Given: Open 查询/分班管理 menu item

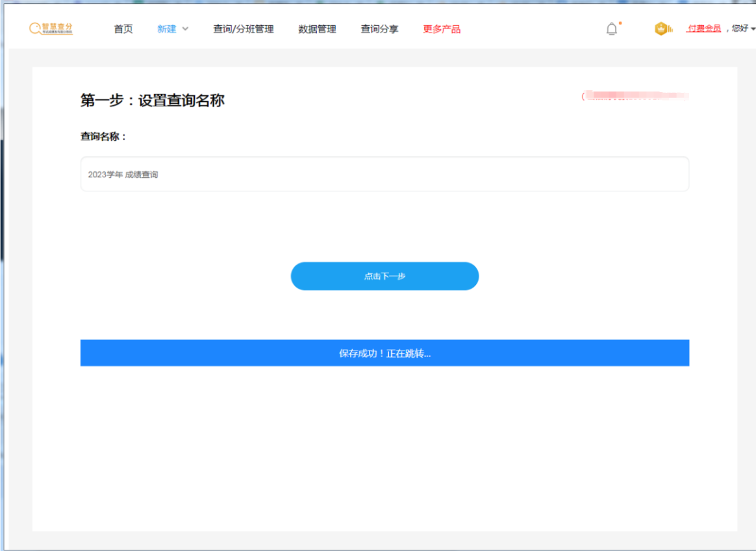Looking at the screenshot, I should [244, 29].
